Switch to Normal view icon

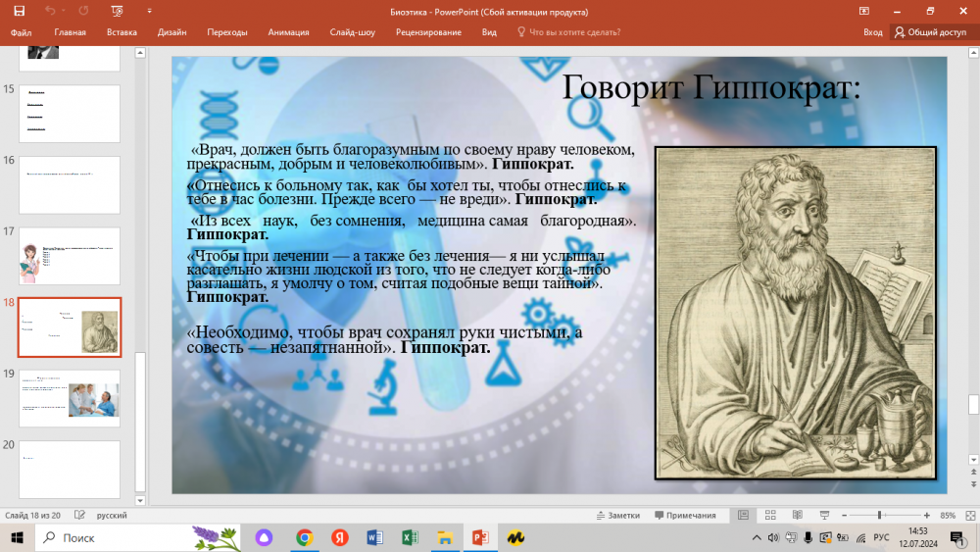[x=743, y=515]
